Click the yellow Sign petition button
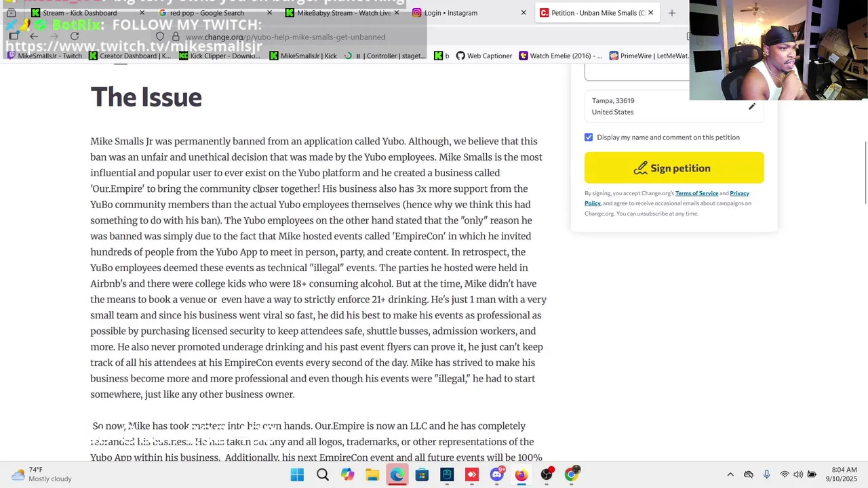 click(x=674, y=168)
